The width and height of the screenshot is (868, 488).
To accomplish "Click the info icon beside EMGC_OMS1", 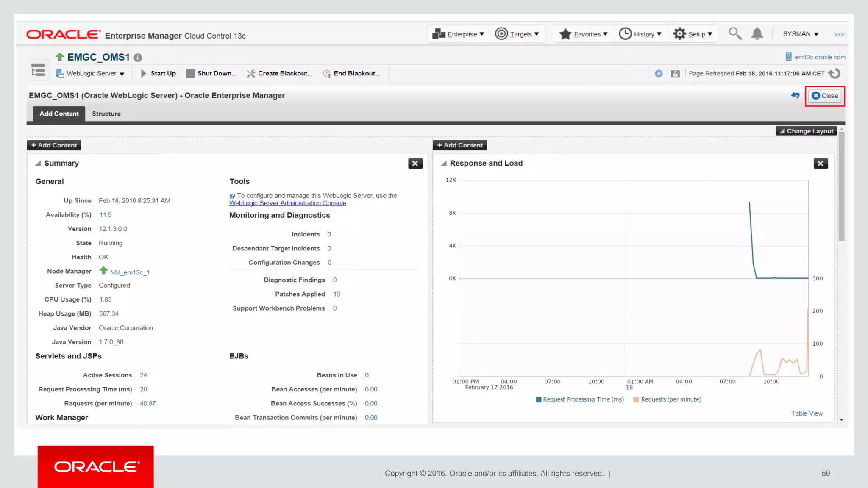I will pyautogui.click(x=138, y=58).
